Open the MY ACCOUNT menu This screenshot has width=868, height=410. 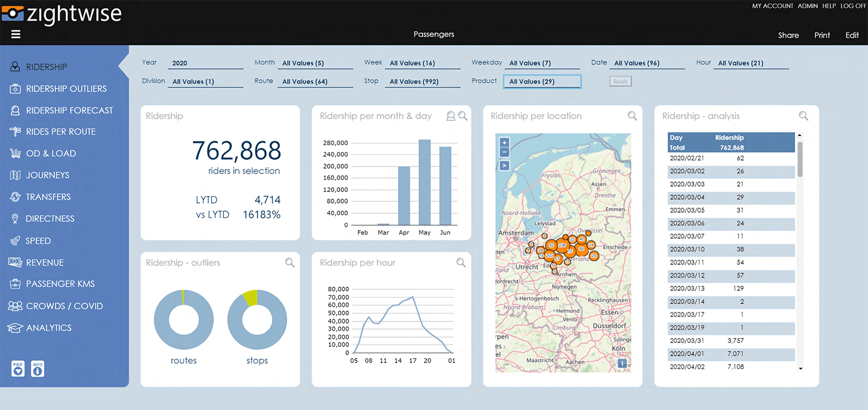tap(773, 6)
